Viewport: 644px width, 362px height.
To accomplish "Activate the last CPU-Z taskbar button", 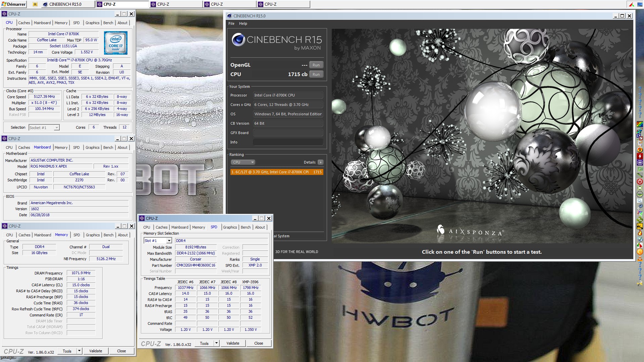I will click(283, 4).
